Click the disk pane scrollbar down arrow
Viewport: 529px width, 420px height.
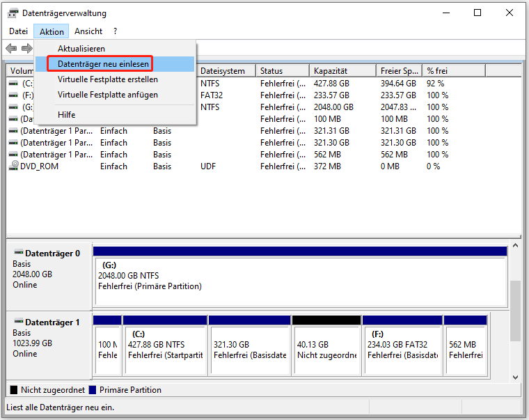click(516, 376)
